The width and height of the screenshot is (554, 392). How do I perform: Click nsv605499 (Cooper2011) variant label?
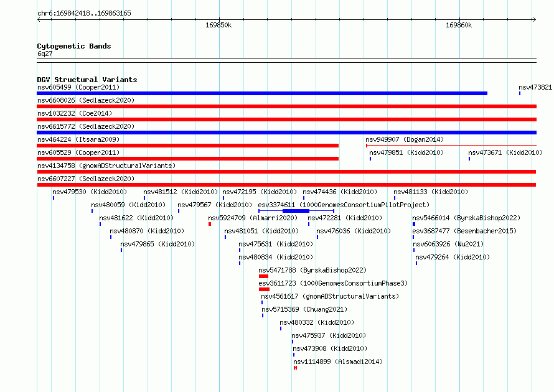click(78, 87)
